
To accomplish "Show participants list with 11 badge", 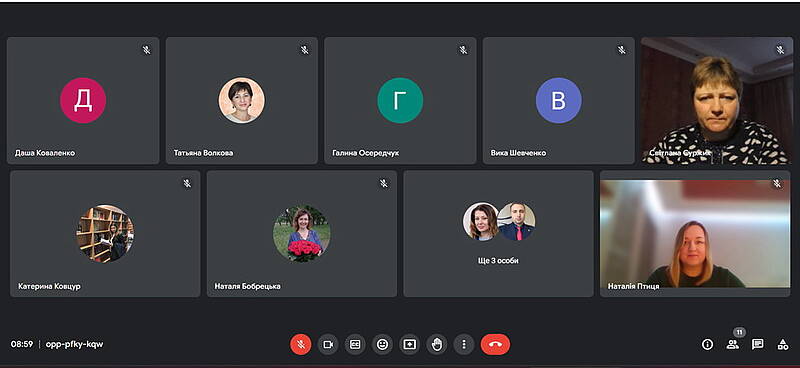I will (733, 345).
